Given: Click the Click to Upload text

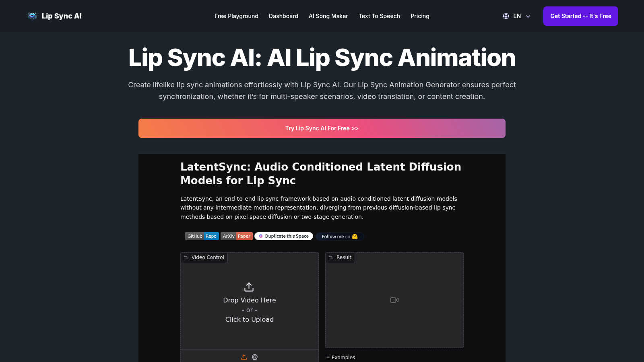Looking at the screenshot, I should point(250,319).
